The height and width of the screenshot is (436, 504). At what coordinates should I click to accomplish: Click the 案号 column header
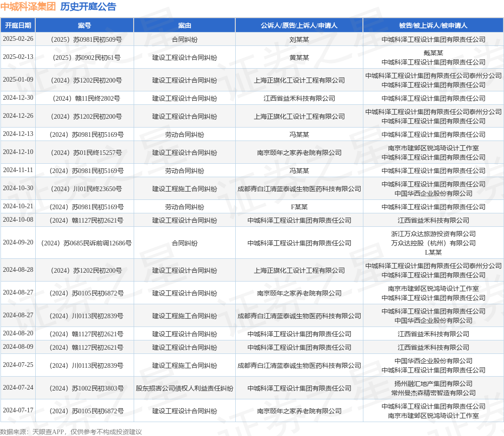84,26
